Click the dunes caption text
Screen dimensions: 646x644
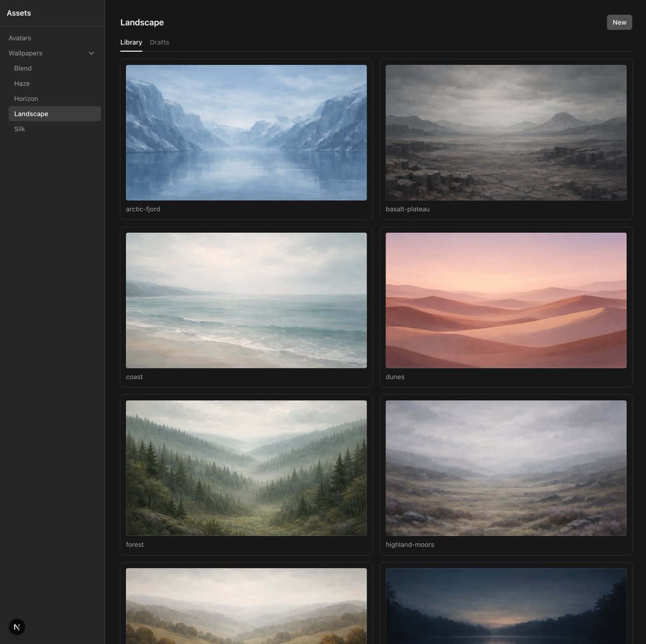tap(395, 377)
